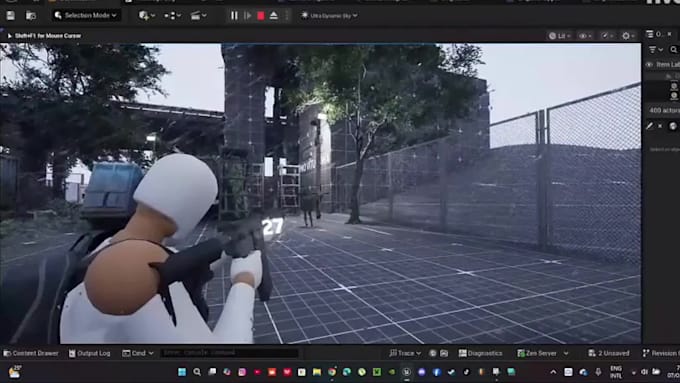
Task: Click the Outliner search magnifier
Action: click(x=673, y=50)
